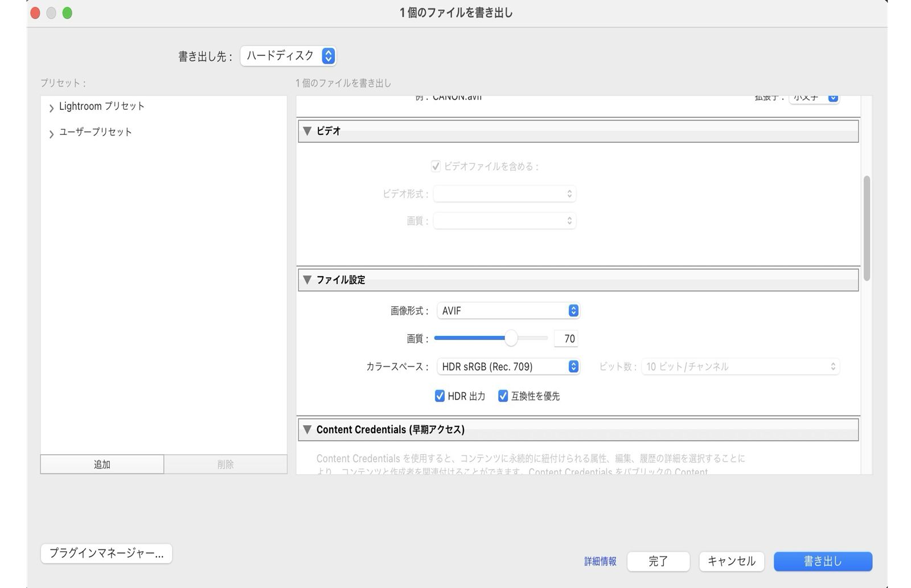Open the 書き出し先 destination dropdown
911x588 pixels.
(x=288, y=56)
